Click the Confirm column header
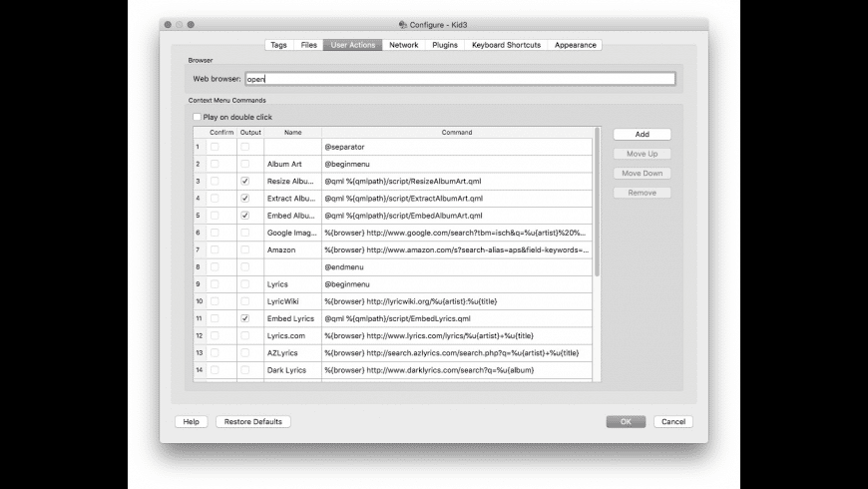 [x=221, y=133]
